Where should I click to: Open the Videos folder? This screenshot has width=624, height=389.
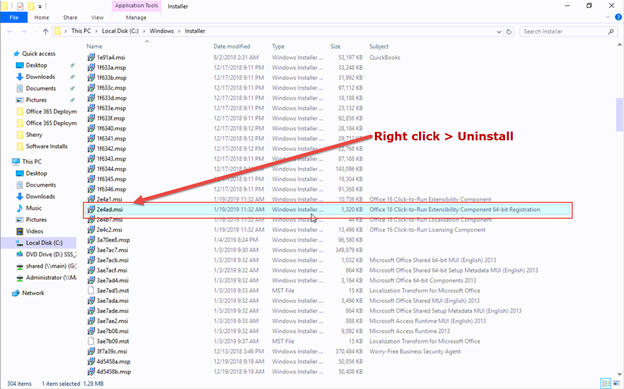pos(34,231)
